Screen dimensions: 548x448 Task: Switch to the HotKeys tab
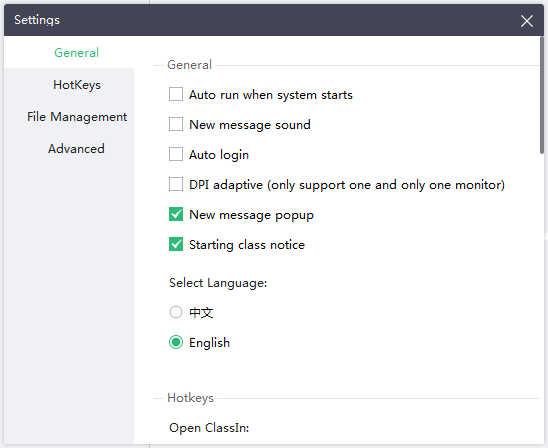tap(77, 85)
